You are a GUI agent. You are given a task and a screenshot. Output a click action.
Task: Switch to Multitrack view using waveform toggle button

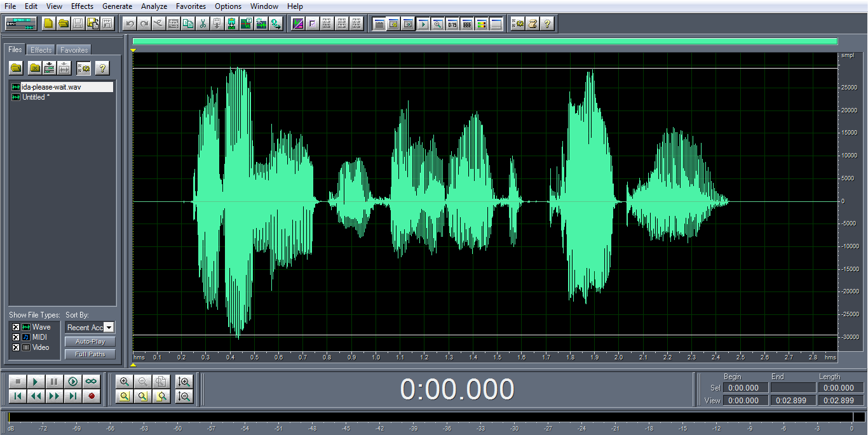[21, 23]
